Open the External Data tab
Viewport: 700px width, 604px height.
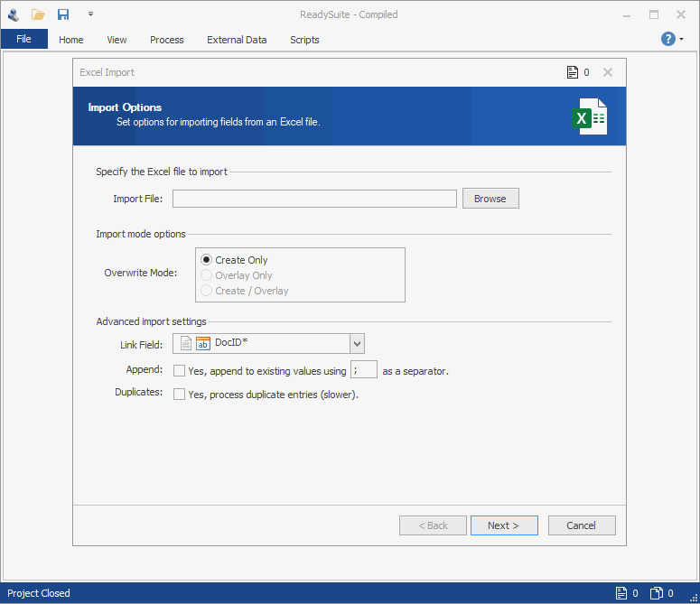(x=237, y=40)
